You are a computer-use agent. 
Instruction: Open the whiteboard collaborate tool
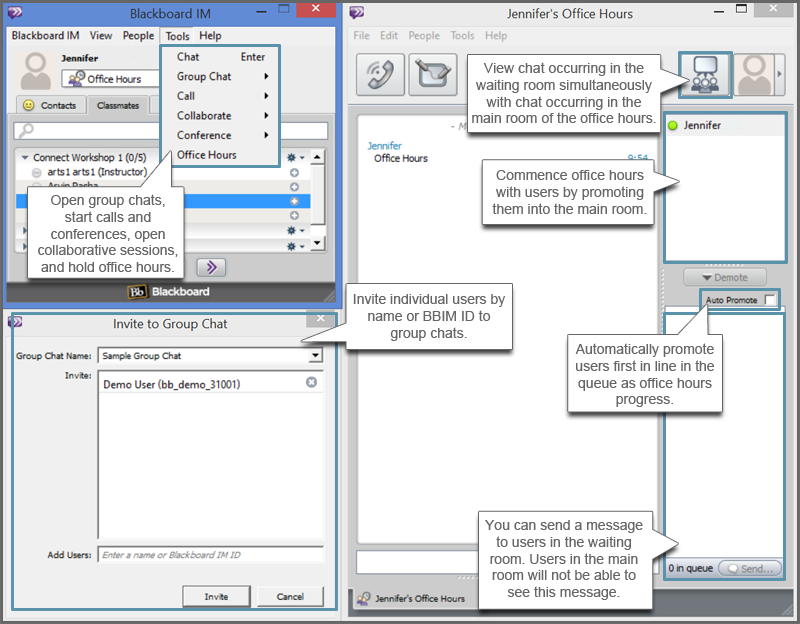[433, 74]
